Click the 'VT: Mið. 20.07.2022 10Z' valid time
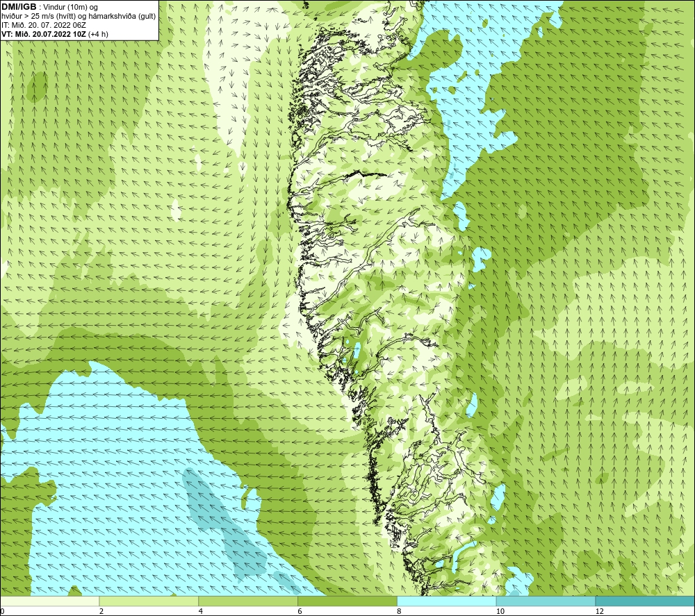 [44, 34]
